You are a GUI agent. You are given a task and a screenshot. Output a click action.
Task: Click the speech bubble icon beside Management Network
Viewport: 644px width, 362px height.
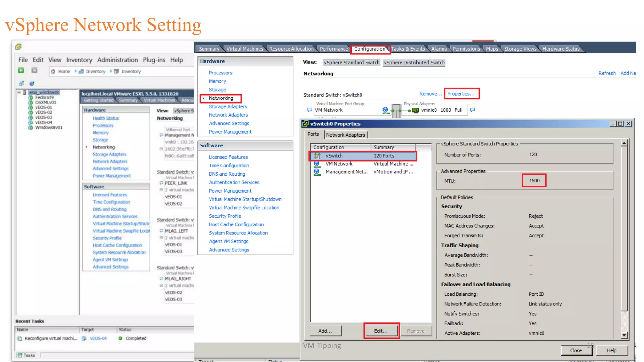161,135
